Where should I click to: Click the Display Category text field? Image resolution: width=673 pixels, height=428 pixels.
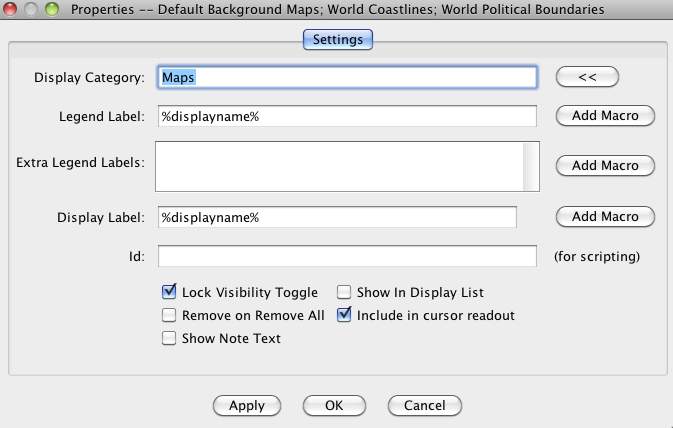point(347,77)
